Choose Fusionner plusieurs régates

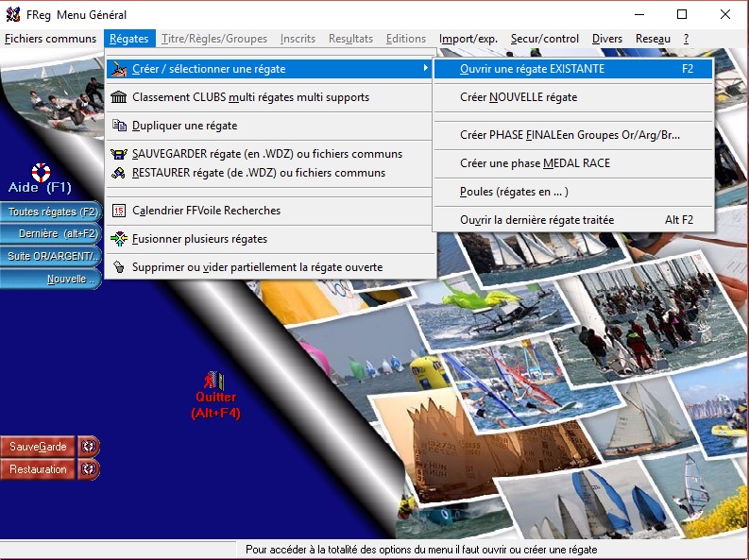(x=269, y=239)
